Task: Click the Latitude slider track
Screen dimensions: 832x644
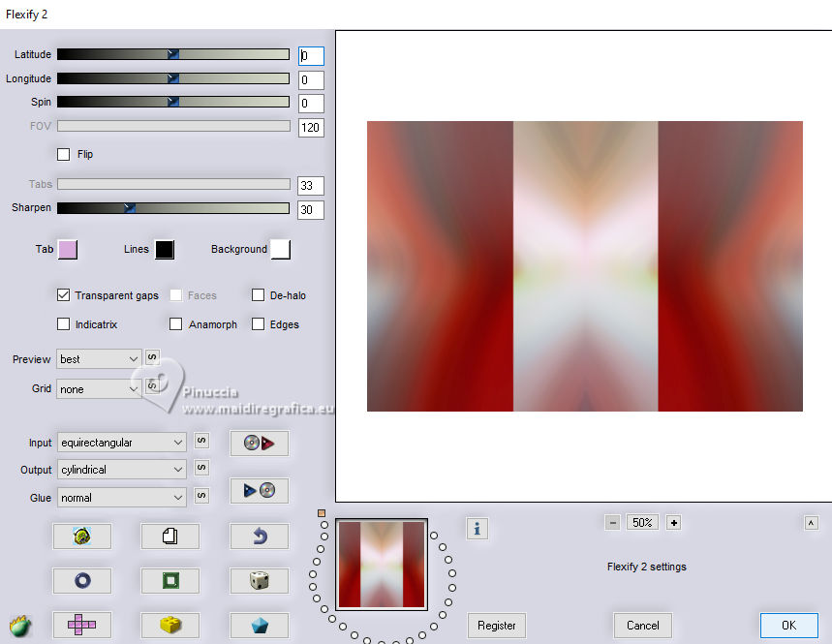Action: [173, 54]
